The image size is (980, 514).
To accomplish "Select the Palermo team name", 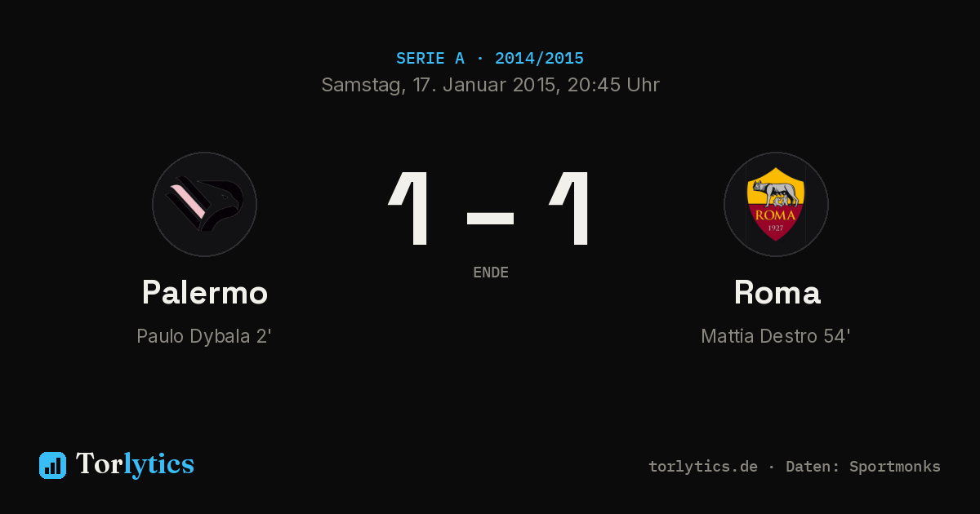I will [204, 292].
